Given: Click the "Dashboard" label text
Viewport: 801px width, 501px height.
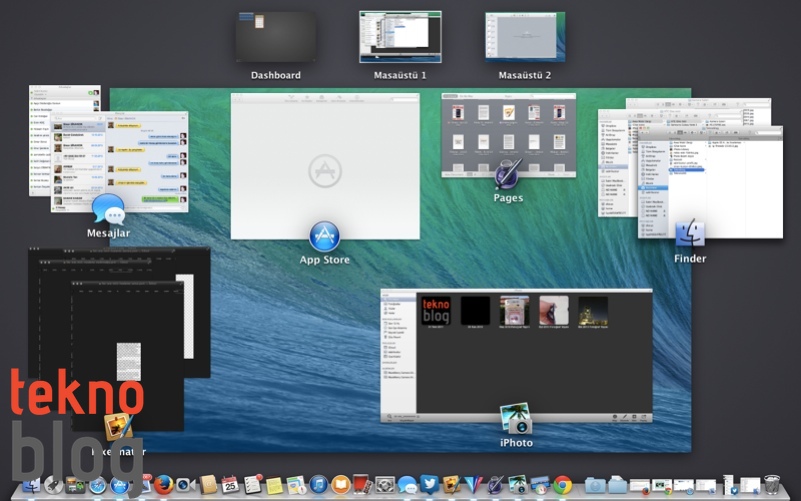Looking at the screenshot, I should pos(276,75).
